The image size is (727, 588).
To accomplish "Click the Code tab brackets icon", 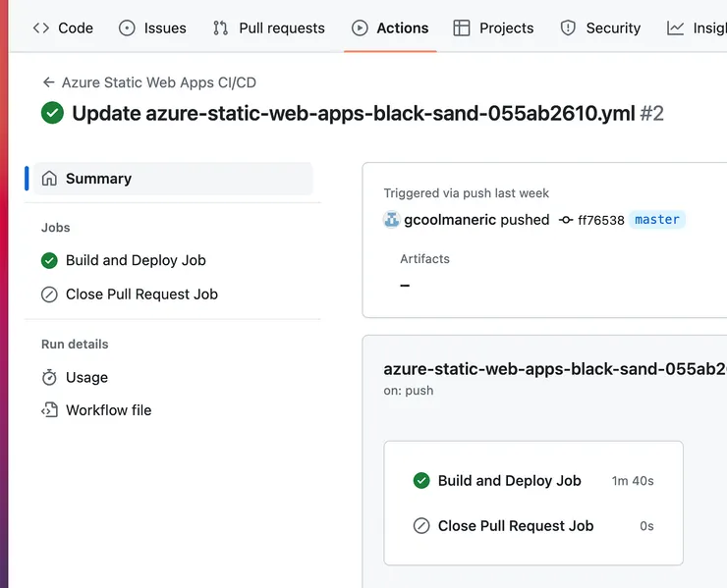I will (41, 28).
